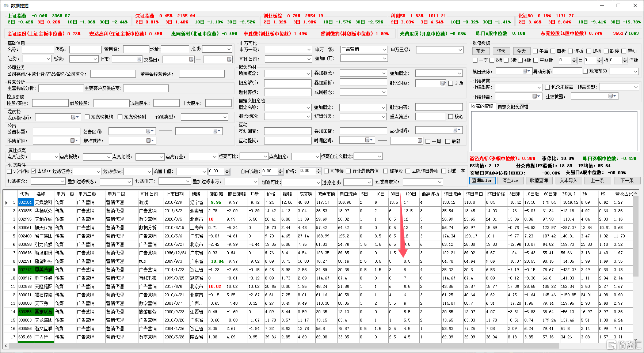Image resolution: width=644 pixels, height=353 pixels.
Task: Sort by the 流通市值 column header
Action: (x=326, y=194)
